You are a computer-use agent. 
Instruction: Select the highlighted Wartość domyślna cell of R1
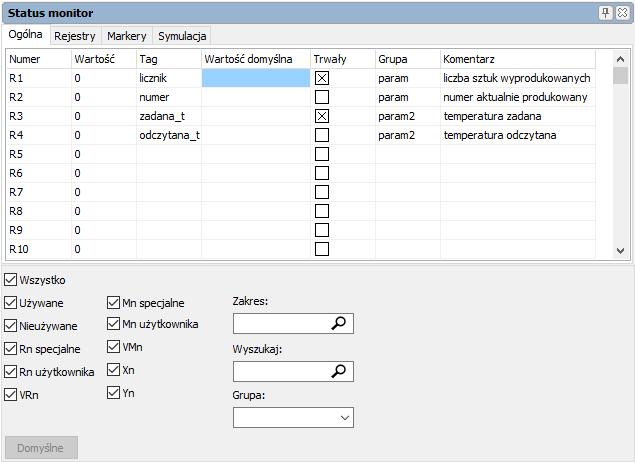pyautogui.click(x=256, y=78)
